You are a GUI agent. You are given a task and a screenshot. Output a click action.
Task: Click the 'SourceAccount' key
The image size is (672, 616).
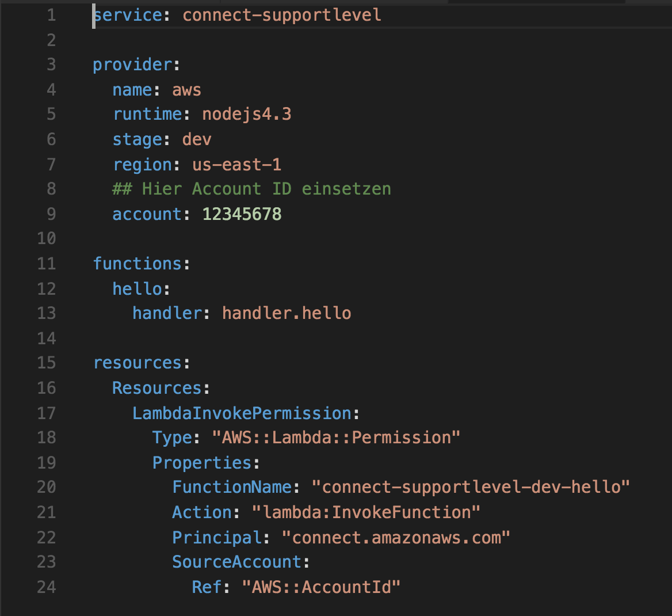click(x=237, y=562)
